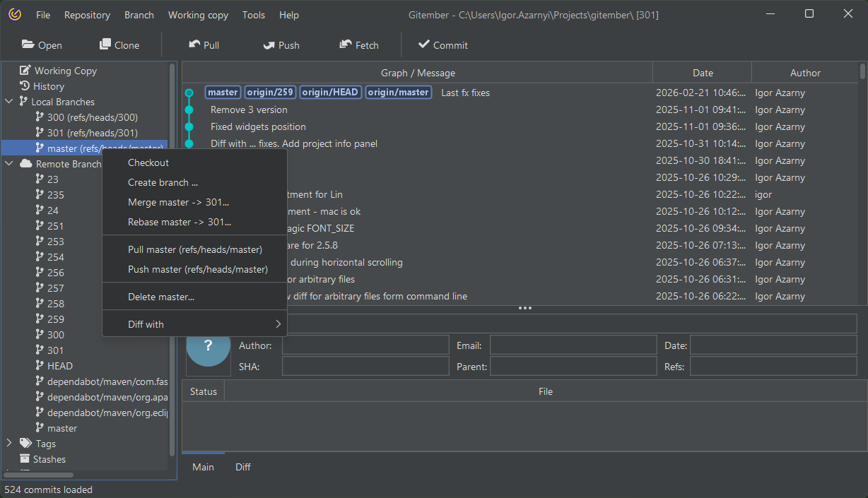Click the Fetch toolbar icon
868x498 pixels.
(346, 45)
